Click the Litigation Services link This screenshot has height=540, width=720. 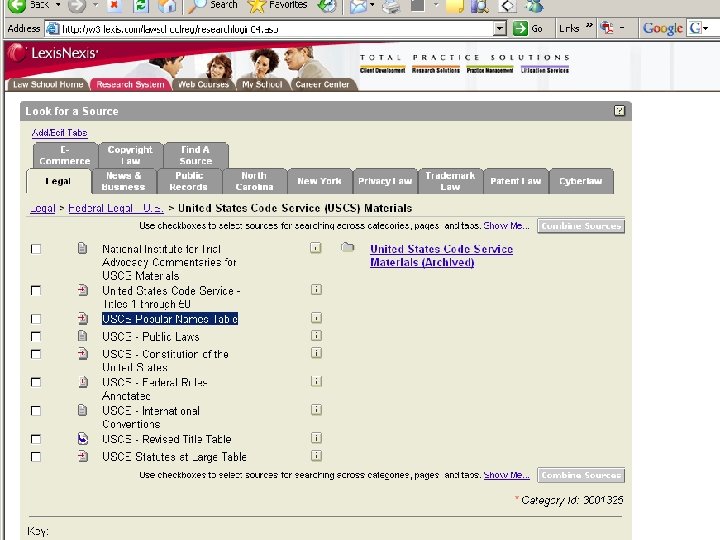pos(545,70)
